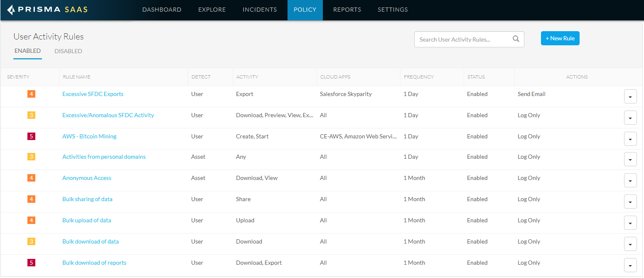Open the Bulk sharing of data rule
This screenshot has height=278, width=644.
87,199
